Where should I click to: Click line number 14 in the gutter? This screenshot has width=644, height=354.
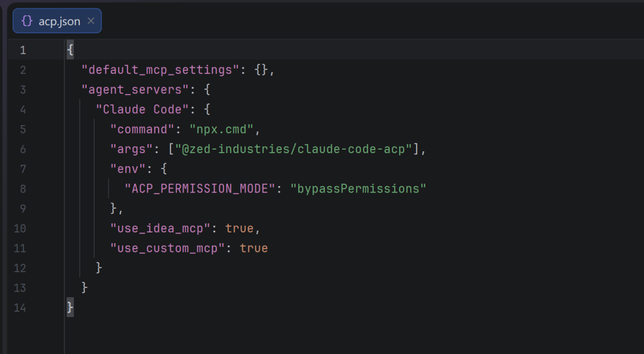(x=20, y=308)
